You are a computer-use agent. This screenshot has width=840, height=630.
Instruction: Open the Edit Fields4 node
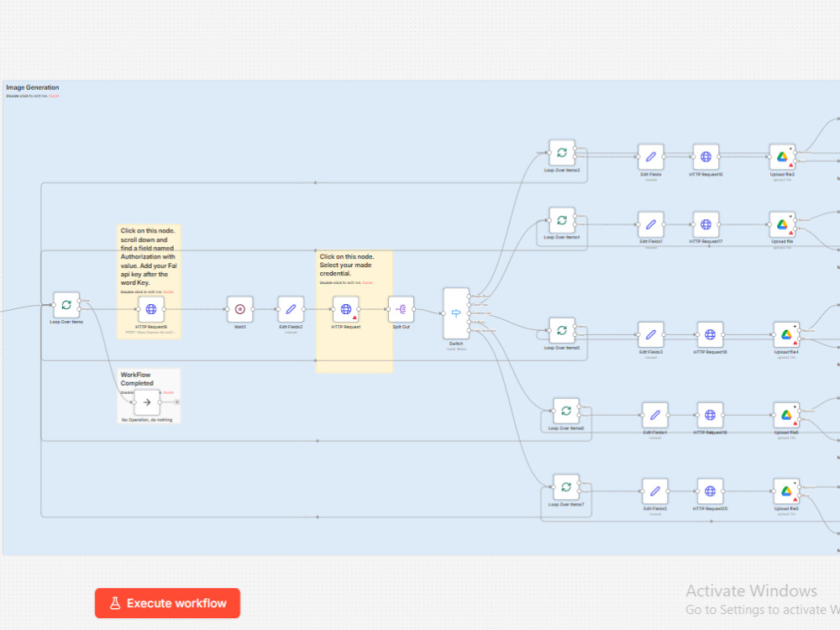click(x=655, y=415)
